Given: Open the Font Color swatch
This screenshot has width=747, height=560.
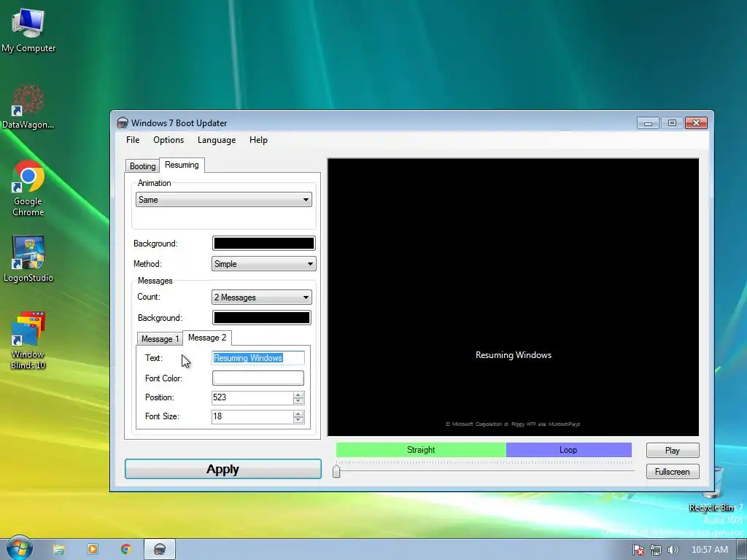Looking at the screenshot, I should pyautogui.click(x=258, y=378).
